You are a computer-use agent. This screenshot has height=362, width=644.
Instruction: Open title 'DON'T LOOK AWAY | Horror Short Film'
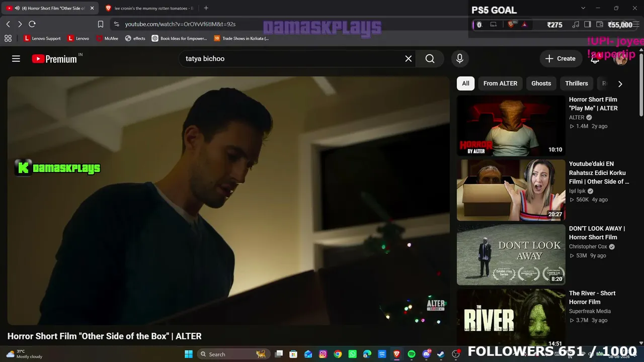[597, 233]
